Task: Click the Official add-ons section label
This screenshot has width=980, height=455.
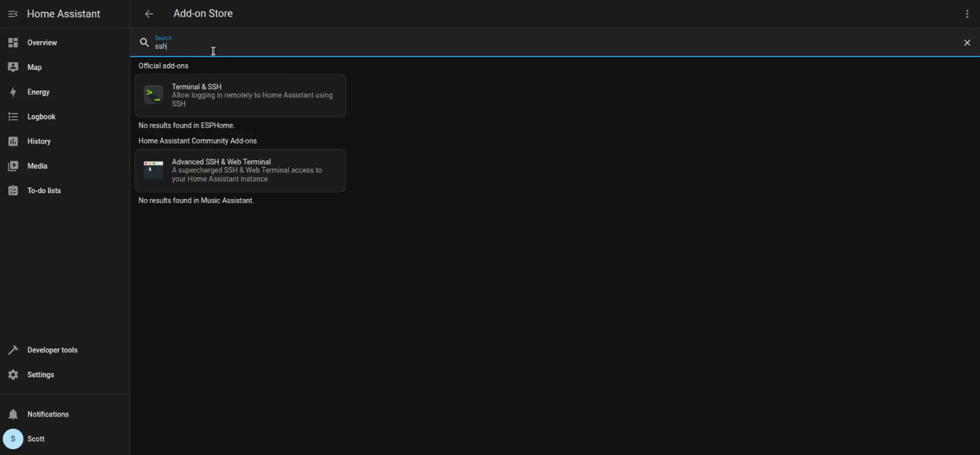Action: (x=164, y=65)
